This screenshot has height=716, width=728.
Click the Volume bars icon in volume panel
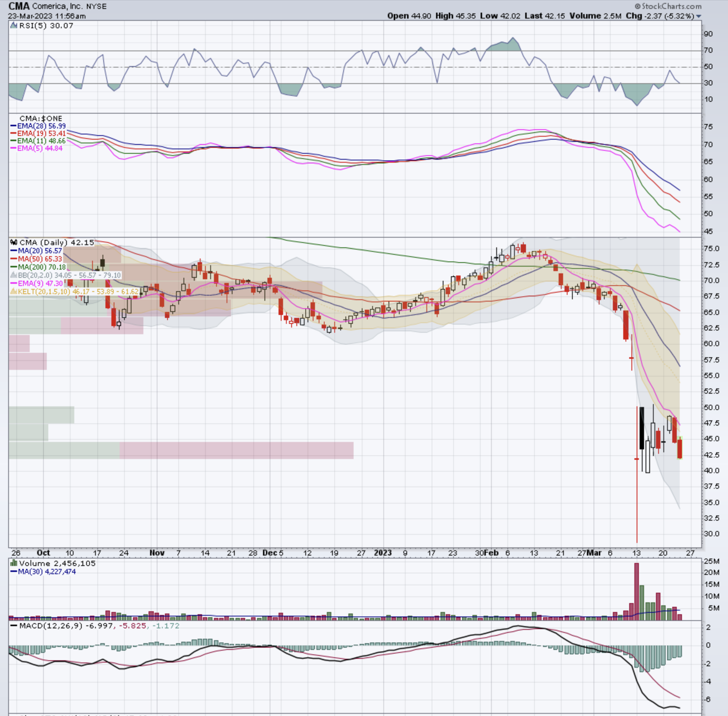click(14, 563)
